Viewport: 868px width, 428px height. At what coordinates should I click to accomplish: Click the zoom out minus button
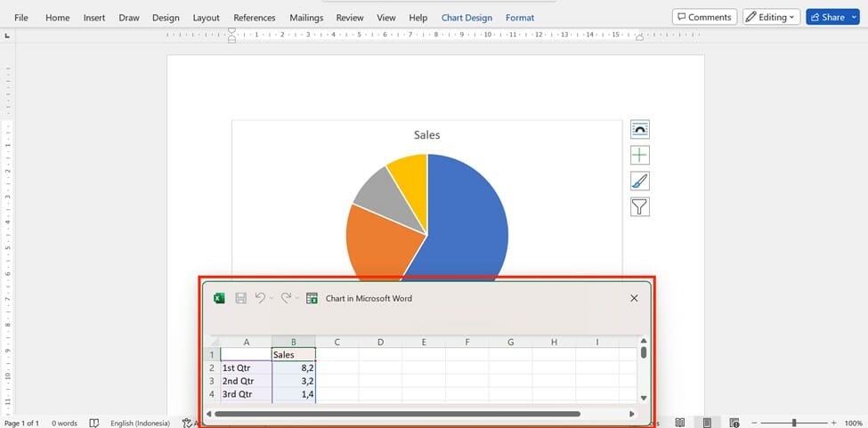click(x=755, y=423)
